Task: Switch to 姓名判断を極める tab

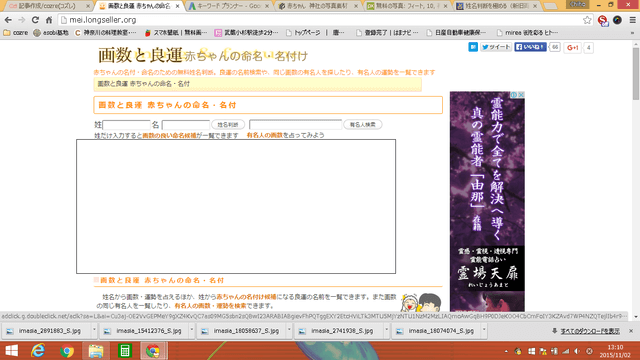Action: 496,6
